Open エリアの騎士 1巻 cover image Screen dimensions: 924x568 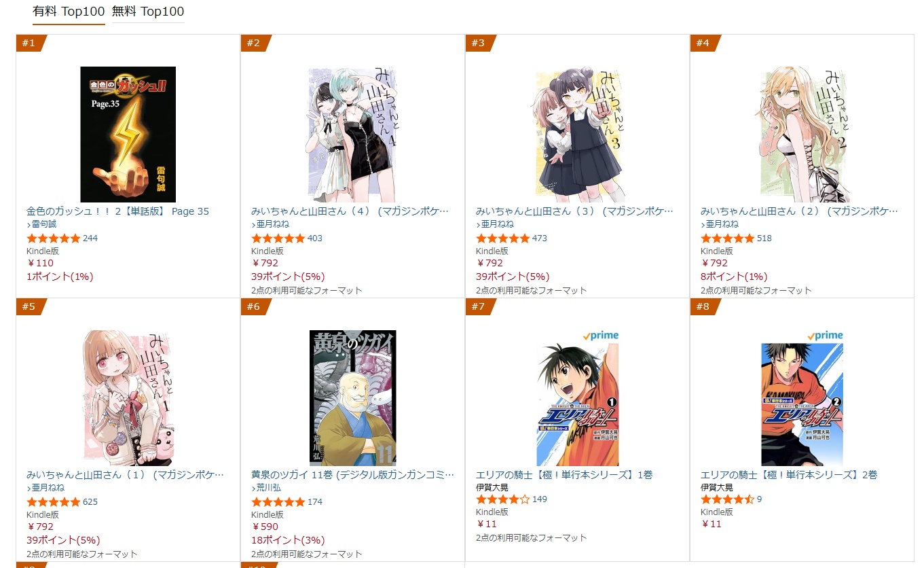tap(578, 405)
